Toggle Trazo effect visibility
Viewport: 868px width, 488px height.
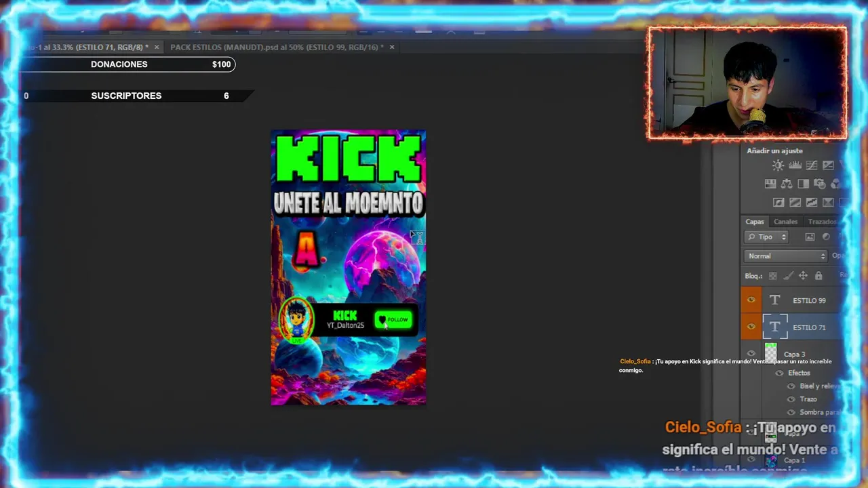[791, 399]
